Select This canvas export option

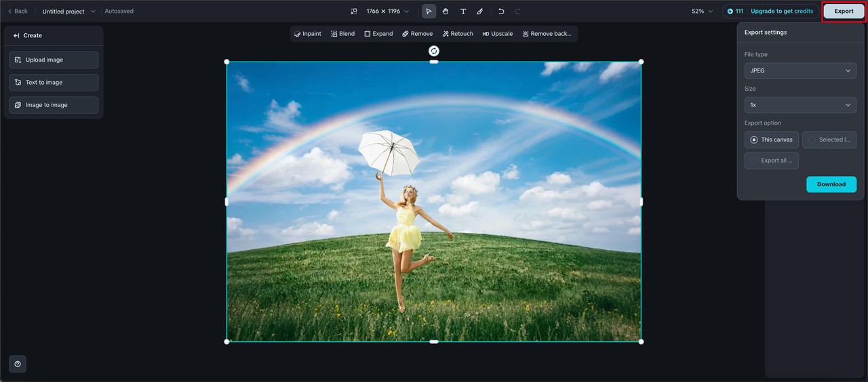coord(772,140)
